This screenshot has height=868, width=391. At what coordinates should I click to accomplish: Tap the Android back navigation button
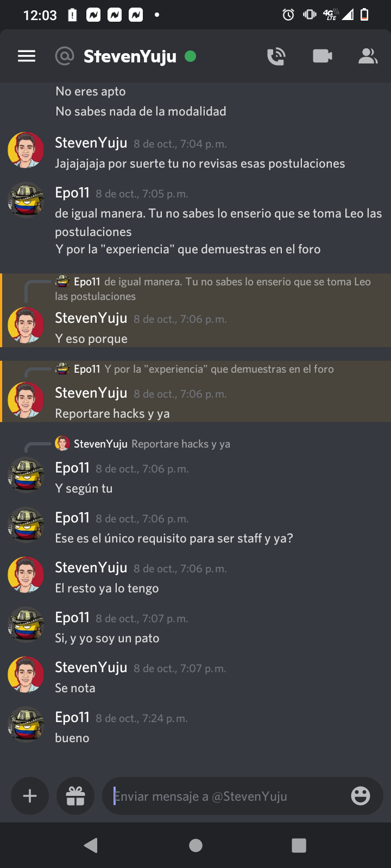pyautogui.click(x=91, y=845)
